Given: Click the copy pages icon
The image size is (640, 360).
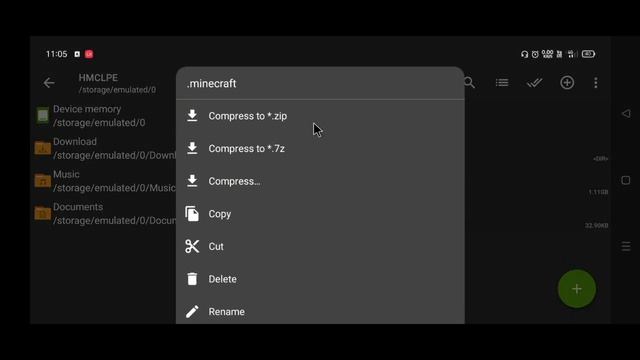Looking at the screenshot, I should pyautogui.click(x=192, y=213).
